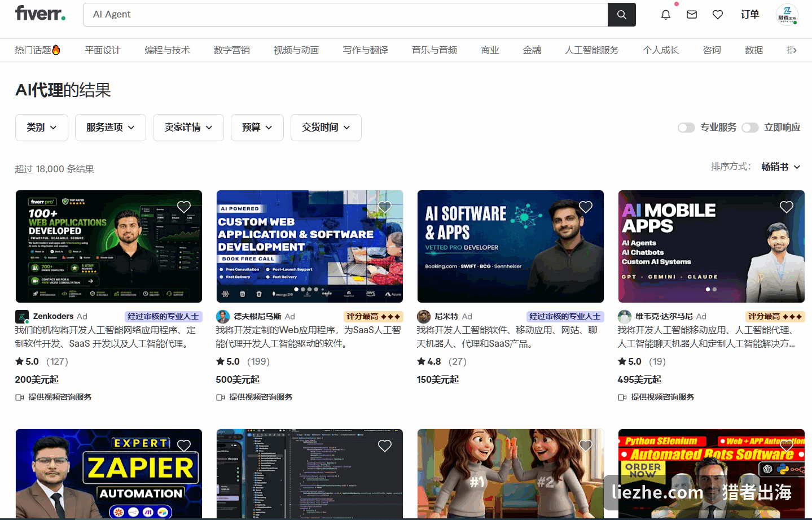This screenshot has height=520, width=812.
Task: Favorite the cartoon girls gig heart
Action: (586, 446)
